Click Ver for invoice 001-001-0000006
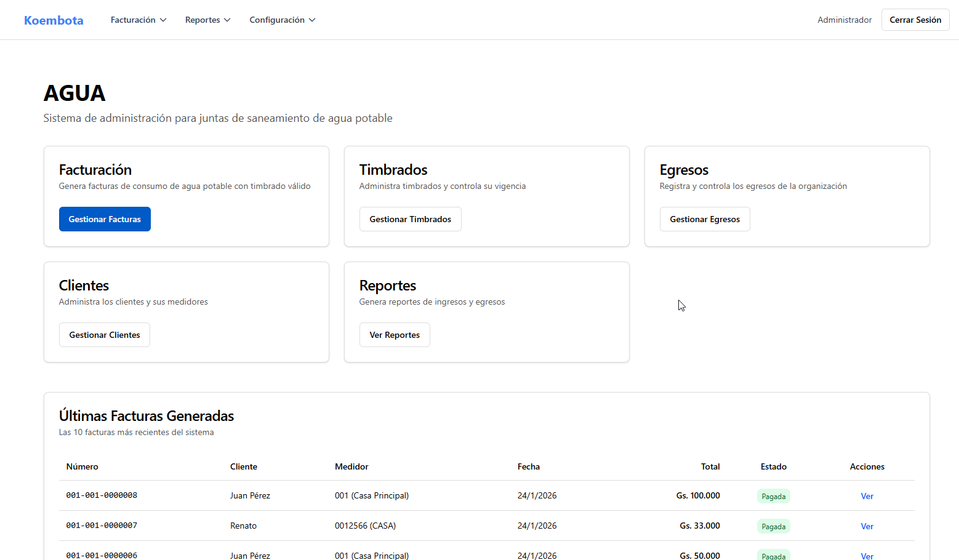 pos(867,556)
